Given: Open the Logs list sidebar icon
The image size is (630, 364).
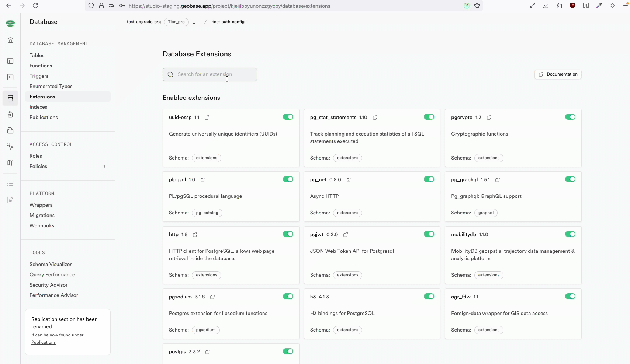Looking at the screenshot, I should point(10,184).
